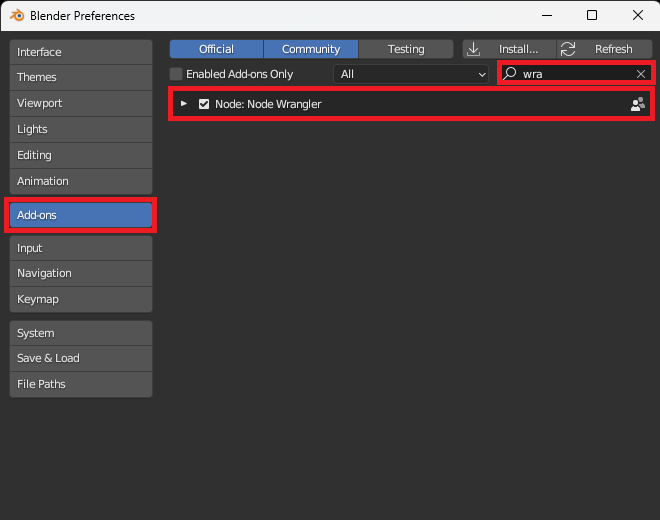Maximize the Blender Preferences window

pyautogui.click(x=592, y=15)
